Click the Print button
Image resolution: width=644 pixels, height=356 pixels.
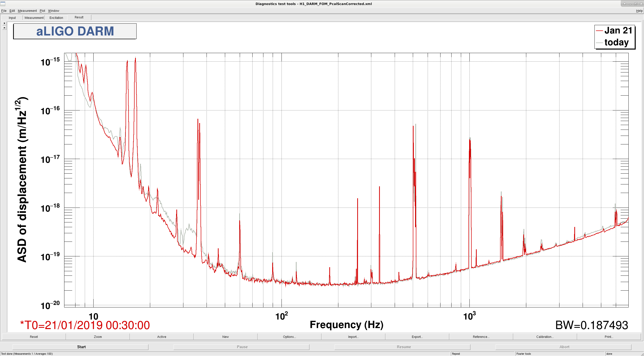[x=609, y=337]
